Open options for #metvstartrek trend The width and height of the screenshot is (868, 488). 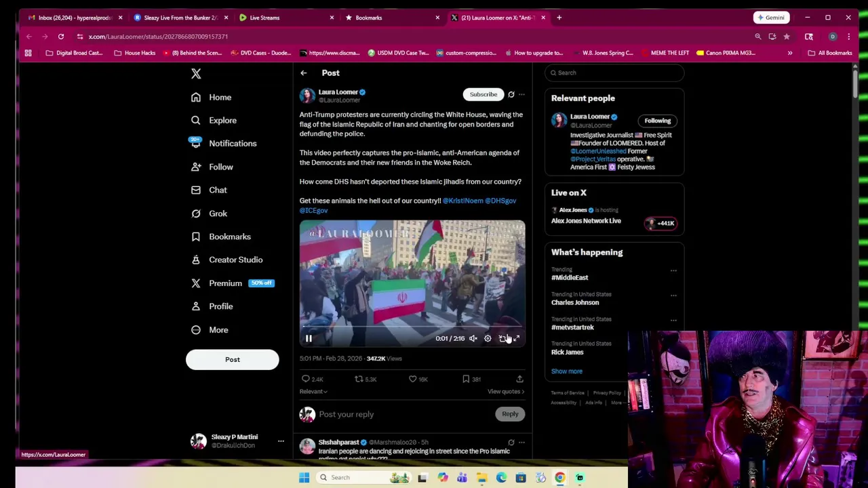coord(673,320)
